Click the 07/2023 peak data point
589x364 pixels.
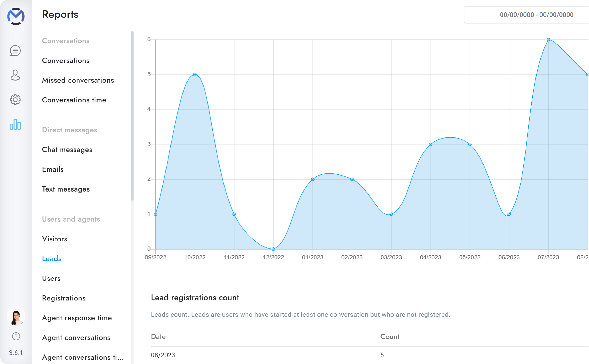[548, 40]
